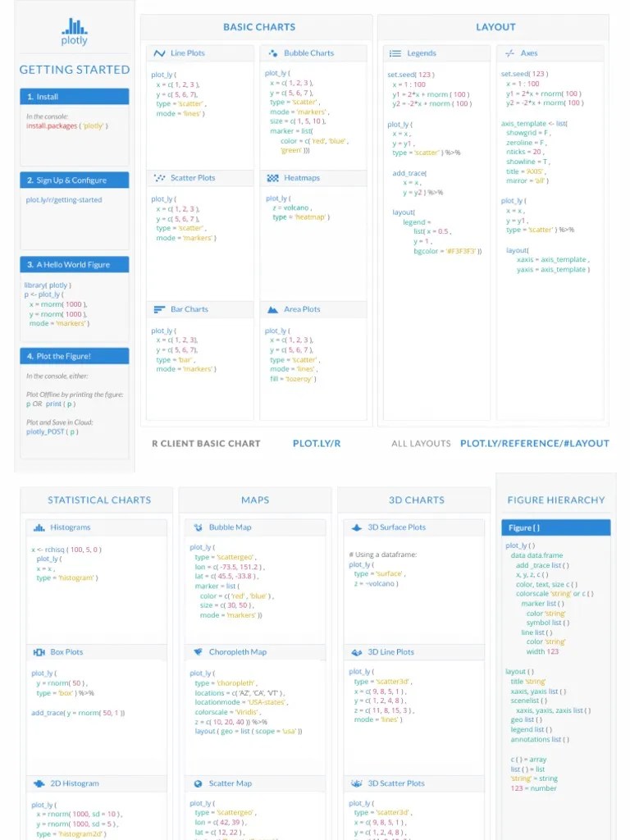Click the STATISTICAL CHARTS section title
The height and width of the screenshot is (840, 630).
pos(99,500)
